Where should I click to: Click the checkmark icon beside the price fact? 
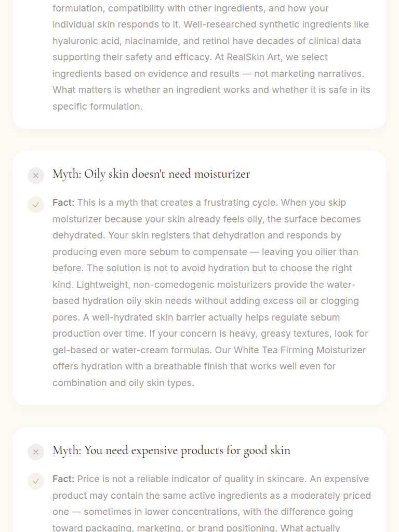tap(36, 481)
